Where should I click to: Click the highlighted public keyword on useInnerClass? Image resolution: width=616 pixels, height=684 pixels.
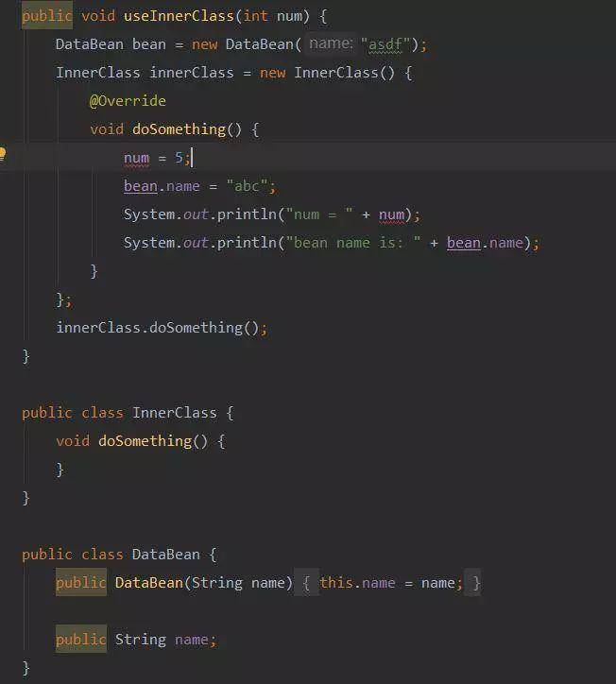tap(47, 16)
